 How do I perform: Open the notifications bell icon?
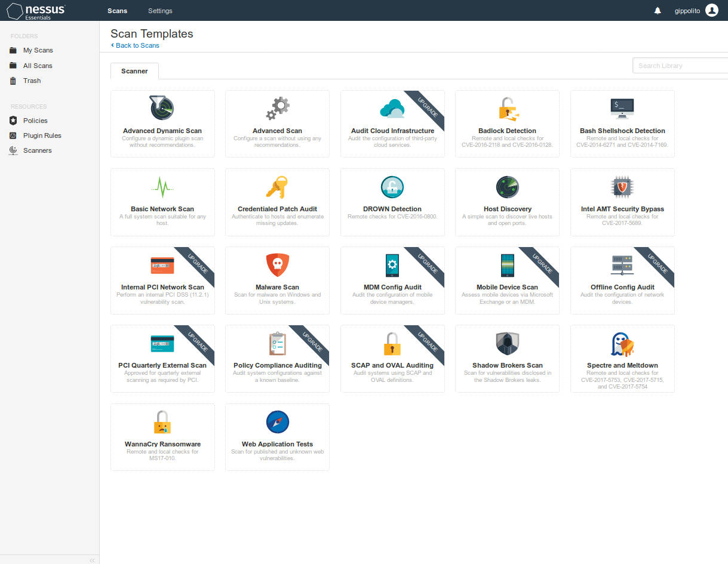(x=658, y=11)
